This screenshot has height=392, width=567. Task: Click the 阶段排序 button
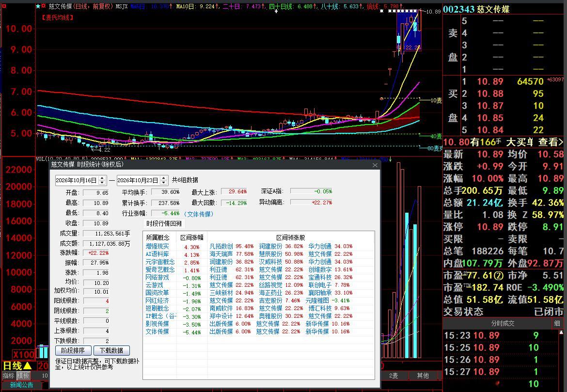(73, 350)
